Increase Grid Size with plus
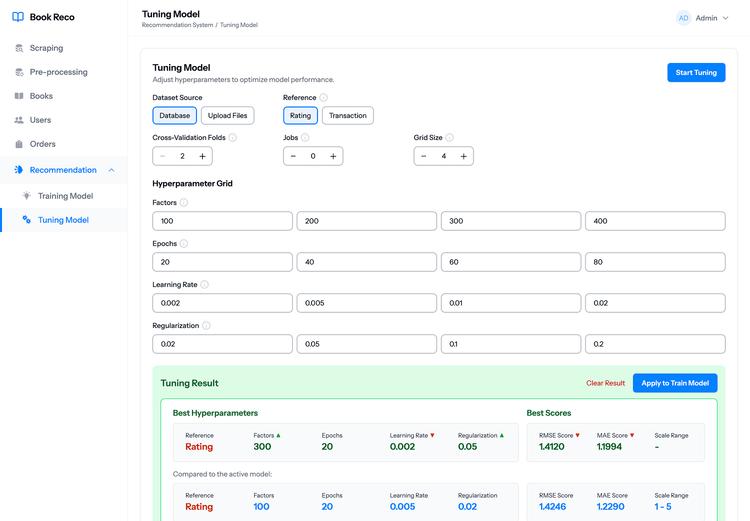Viewport: 750px width, 521px height. click(x=463, y=156)
